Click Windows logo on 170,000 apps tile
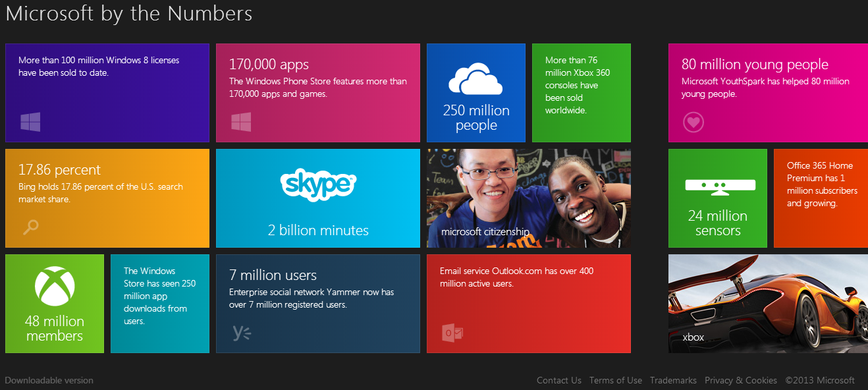The height and width of the screenshot is (390, 868). click(x=241, y=122)
